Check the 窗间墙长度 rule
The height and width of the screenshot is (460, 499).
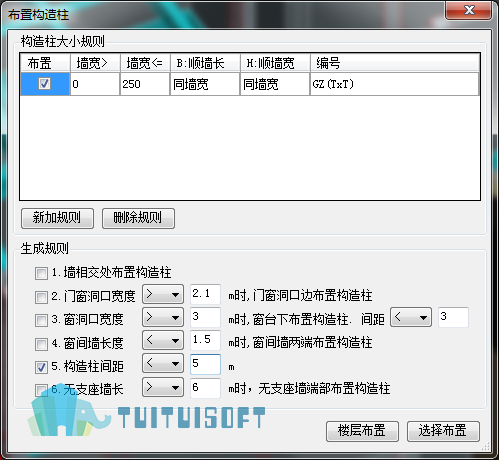(x=41, y=344)
